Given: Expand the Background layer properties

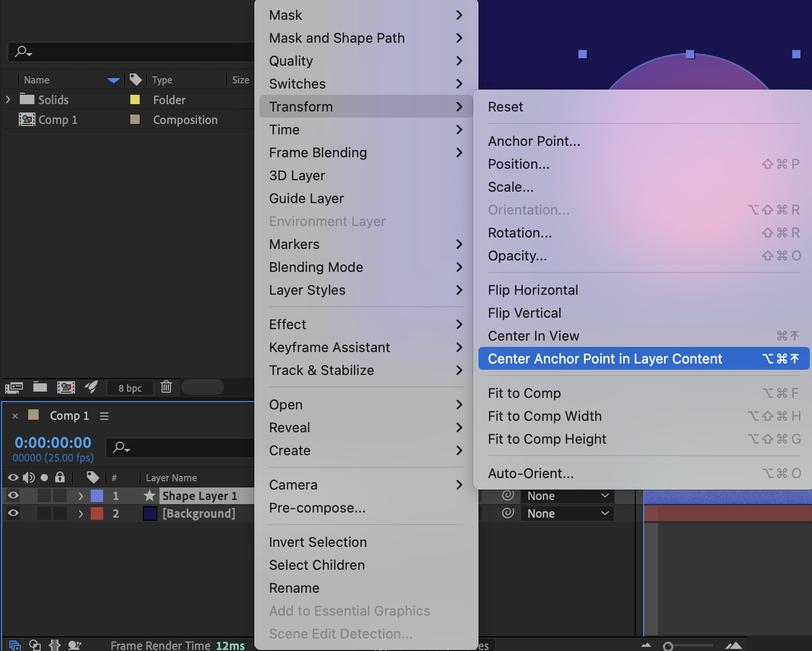Looking at the screenshot, I should [x=81, y=514].
